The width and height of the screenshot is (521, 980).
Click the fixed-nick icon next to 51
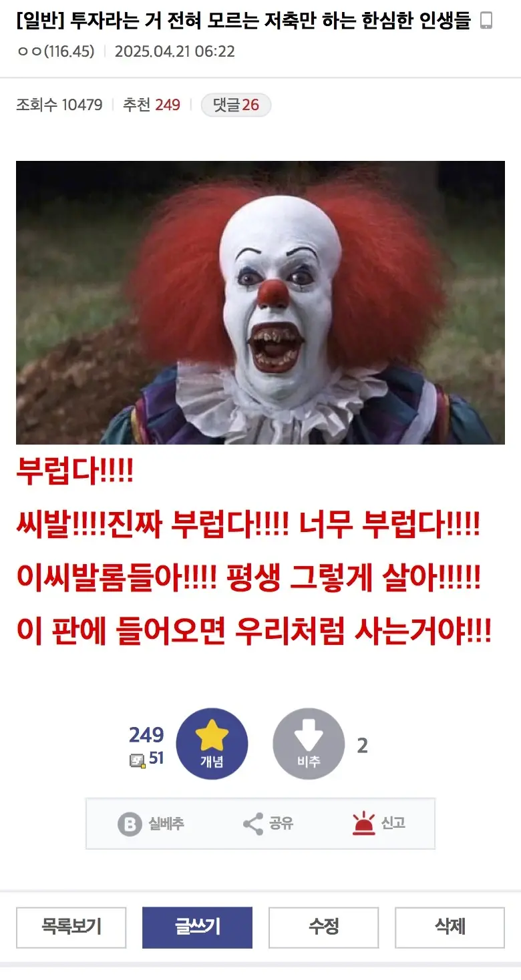tap(137, 760)
